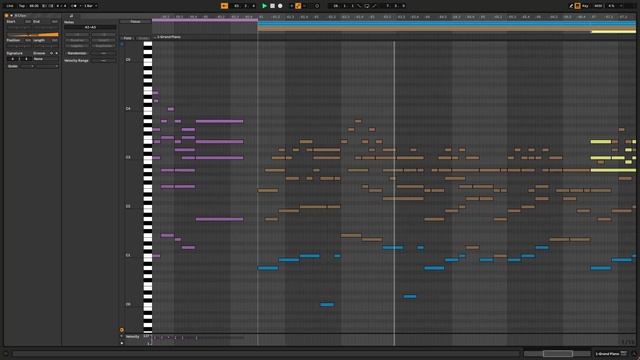640x360 pixels.
Task: Click the bottom horizontal scrollbar
Action: 266,353
